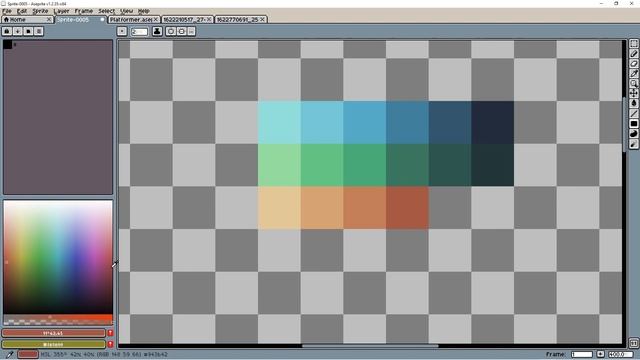The height and width of the screenshot is (360, 640).
Task: Click the third dimmed context bar option
Action: click(x=191, y=31)
